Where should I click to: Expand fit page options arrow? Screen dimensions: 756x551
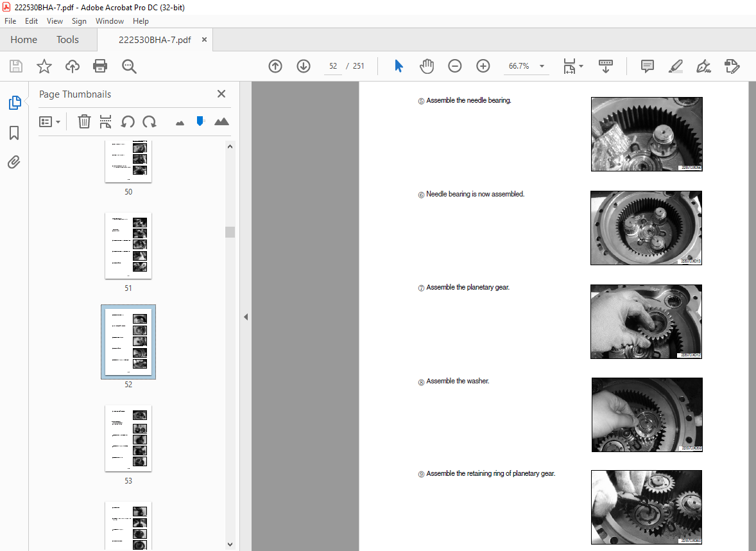pos(581,66)
